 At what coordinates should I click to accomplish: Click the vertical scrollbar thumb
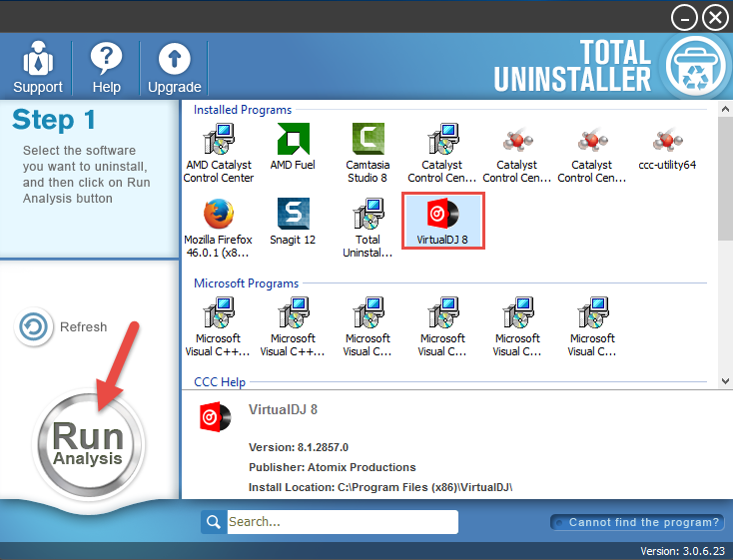point(725,179)
